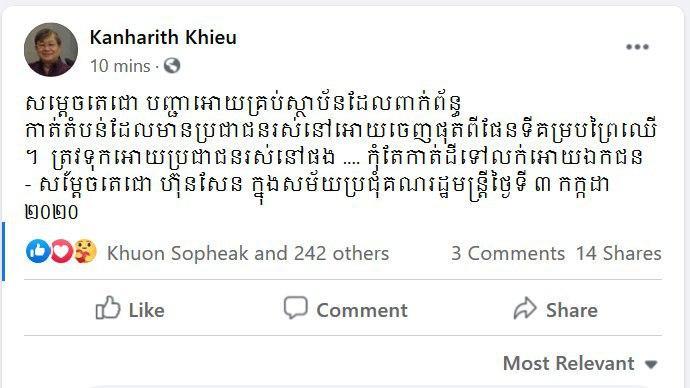Click the Share arrow icon
Image resolution: width=690 pixels, height=388 pixels.
(x=525, y=308)
